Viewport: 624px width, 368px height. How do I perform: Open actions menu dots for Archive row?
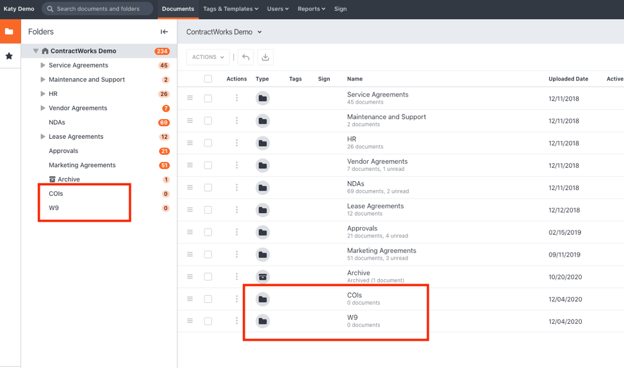tap(237, 276)
